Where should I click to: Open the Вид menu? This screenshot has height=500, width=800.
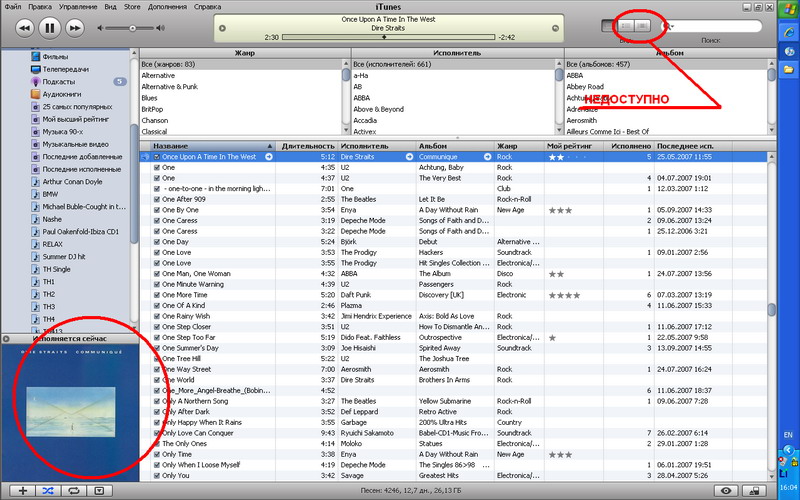110,7
